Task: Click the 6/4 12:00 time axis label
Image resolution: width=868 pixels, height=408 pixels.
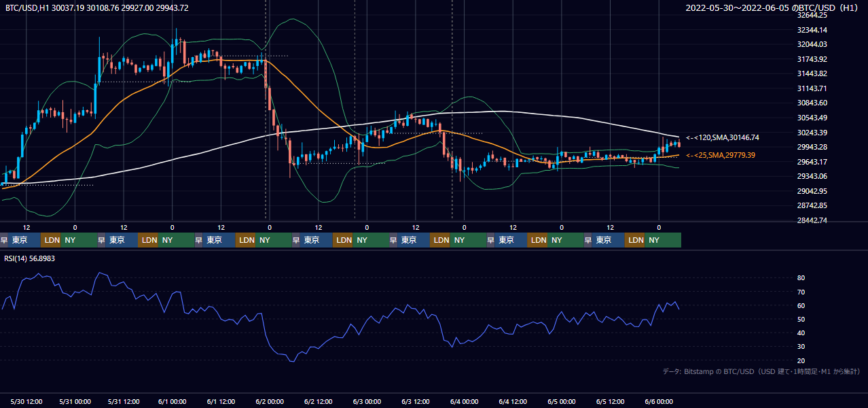Action: [513, 401]
